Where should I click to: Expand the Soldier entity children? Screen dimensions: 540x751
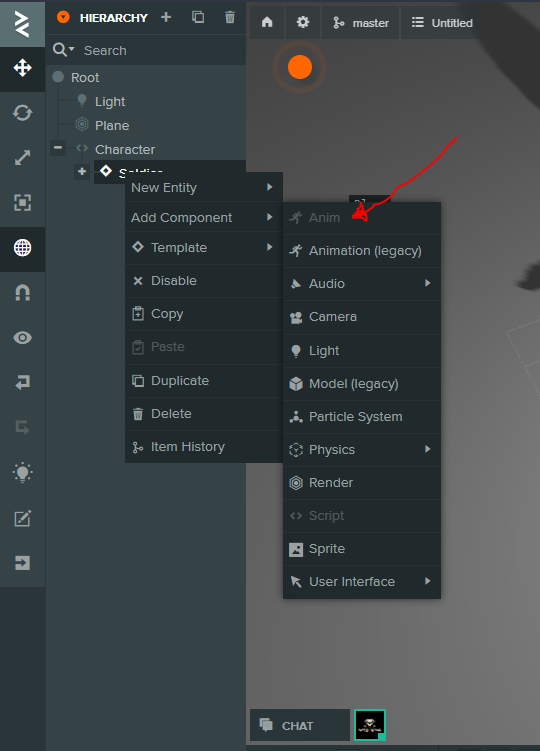(x=82, y=171)
